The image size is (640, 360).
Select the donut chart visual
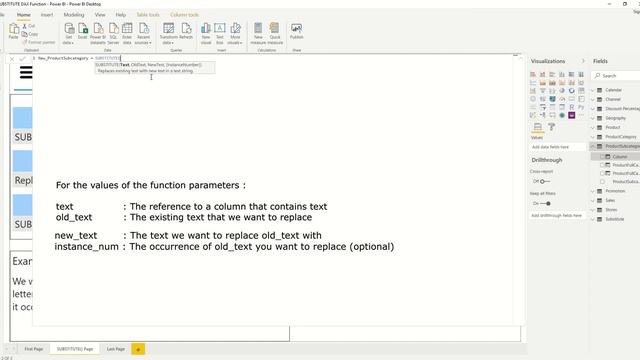(x=572, y=91)
